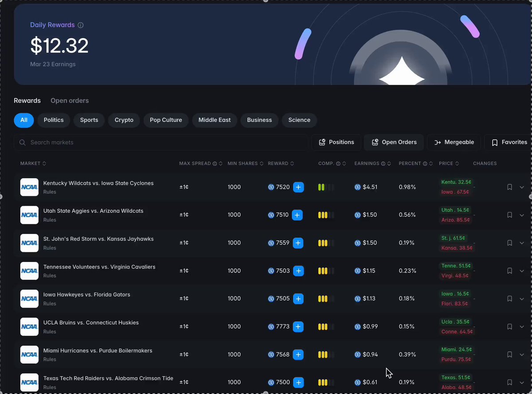Image resolution: width=532 pixels, height=394 pixels.
Task: Bookmark the Kentucky Wildcats vs. Iowa State market
Action: (x=510, y=187)
